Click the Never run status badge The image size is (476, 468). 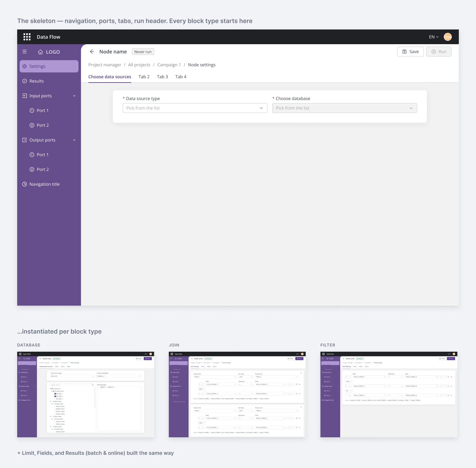pos(143,52)
